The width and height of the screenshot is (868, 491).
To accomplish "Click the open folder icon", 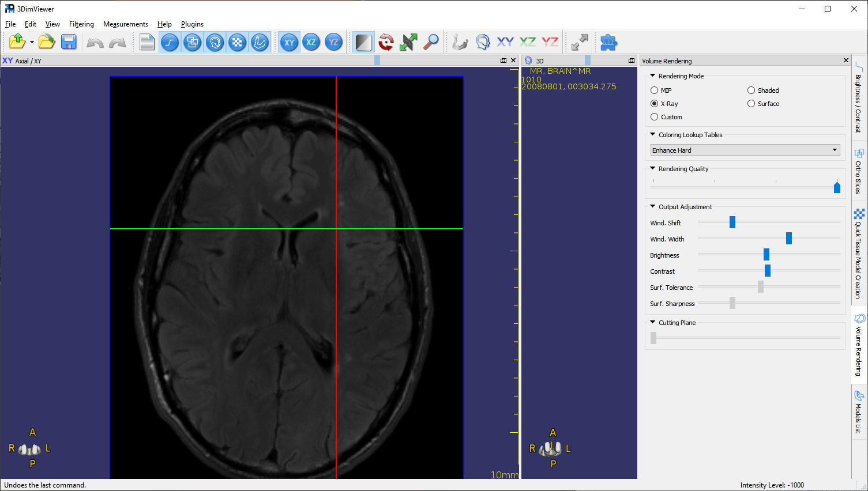I will (47, 42).
